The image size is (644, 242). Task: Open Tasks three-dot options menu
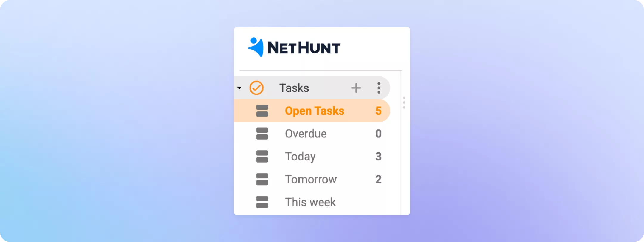tap(379, 88)
